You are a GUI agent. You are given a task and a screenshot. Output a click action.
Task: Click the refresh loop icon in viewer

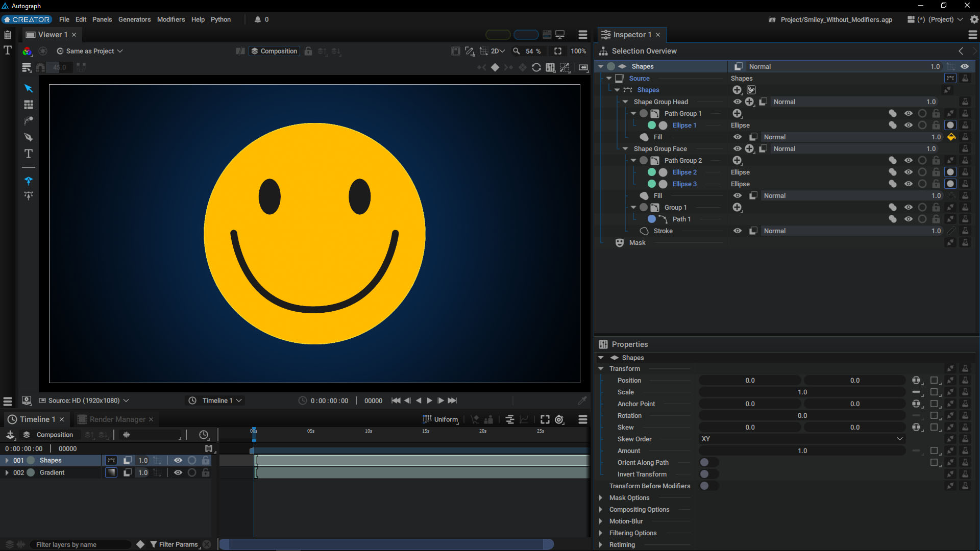click(x=536, y=67)
